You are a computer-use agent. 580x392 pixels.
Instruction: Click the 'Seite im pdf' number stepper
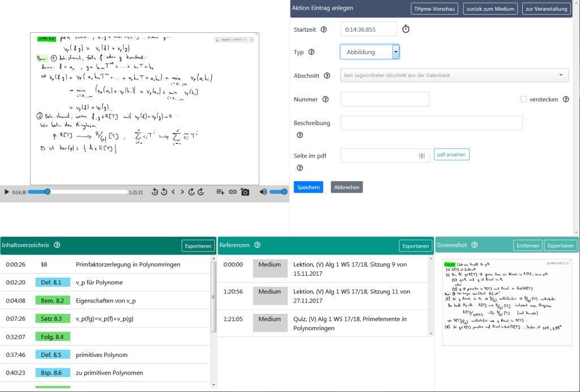click(x=421, y=155)
